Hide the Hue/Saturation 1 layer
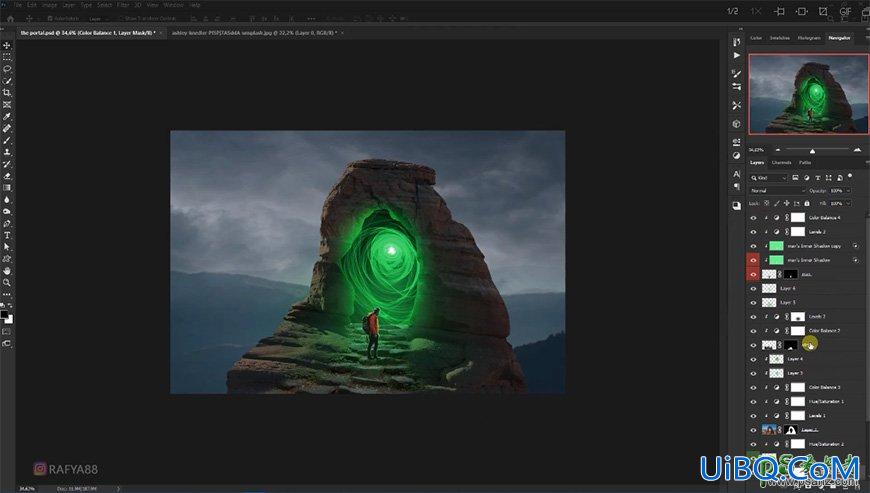The height and width of the screenshot is (493, 870). click(x=753, y=401)
